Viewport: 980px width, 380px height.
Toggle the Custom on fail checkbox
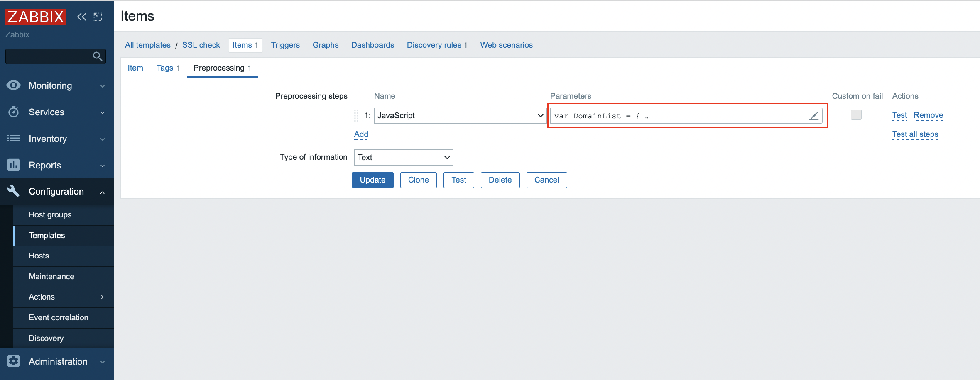pyautogui.click(x=856, y=115)
